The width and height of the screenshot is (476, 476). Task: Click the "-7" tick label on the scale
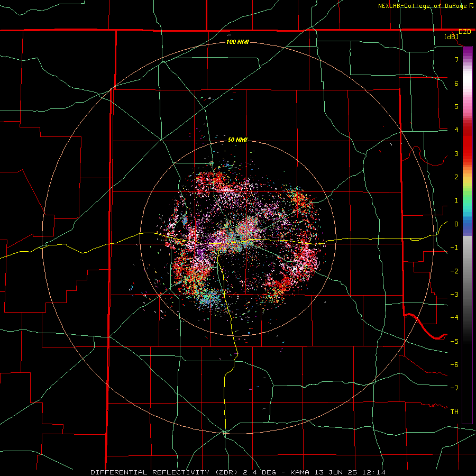click(454, 388)
